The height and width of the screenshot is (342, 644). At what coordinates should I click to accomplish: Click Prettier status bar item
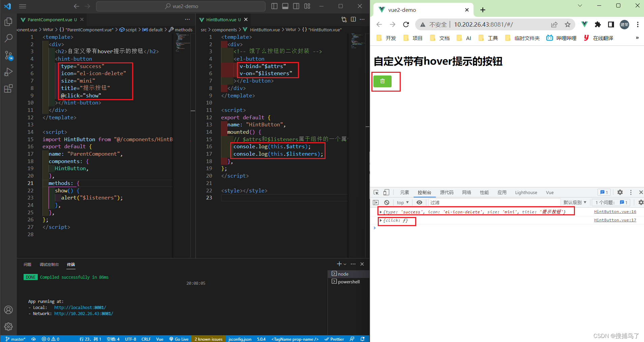(x=334, y=339)
